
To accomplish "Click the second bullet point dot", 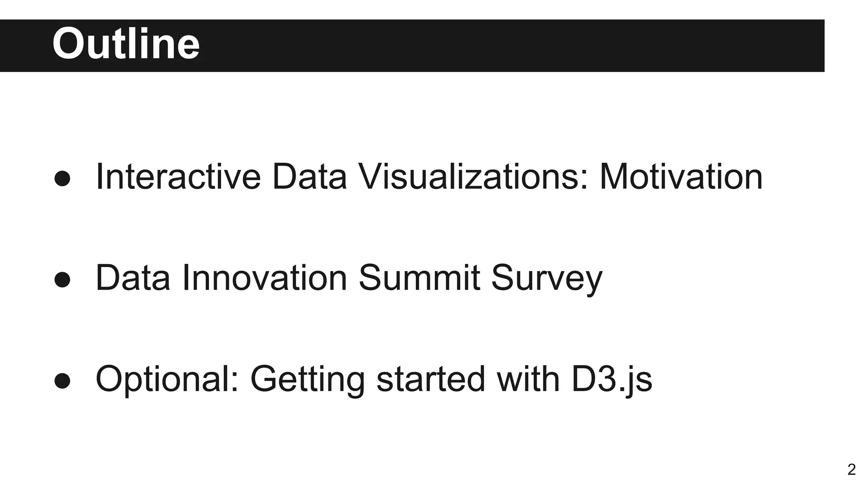I will (62, 280).
